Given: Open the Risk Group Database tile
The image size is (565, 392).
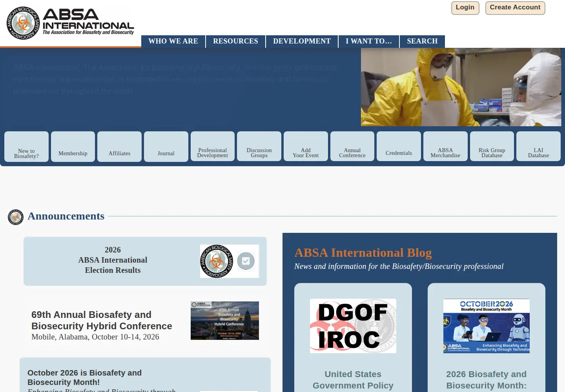Looking at the screenshot, I should 492,147.
